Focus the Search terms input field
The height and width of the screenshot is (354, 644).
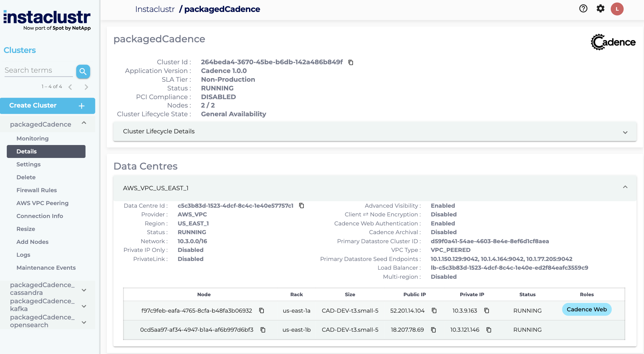point(38,70)
